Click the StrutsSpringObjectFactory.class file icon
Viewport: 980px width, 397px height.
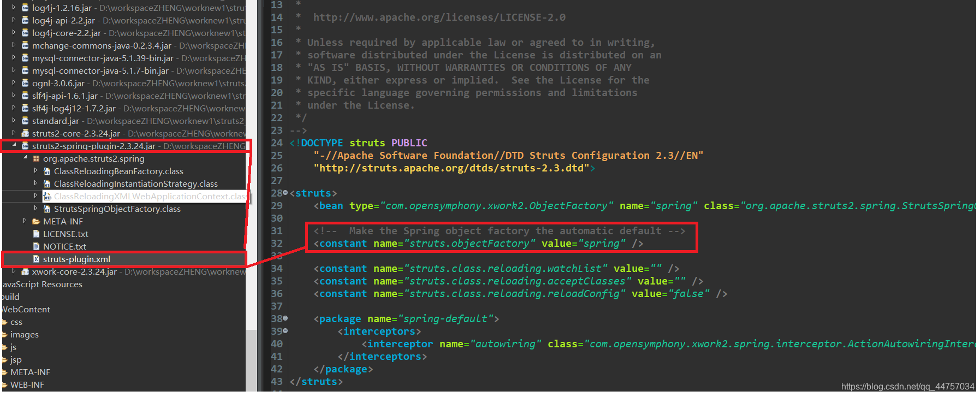click(47, 209)
